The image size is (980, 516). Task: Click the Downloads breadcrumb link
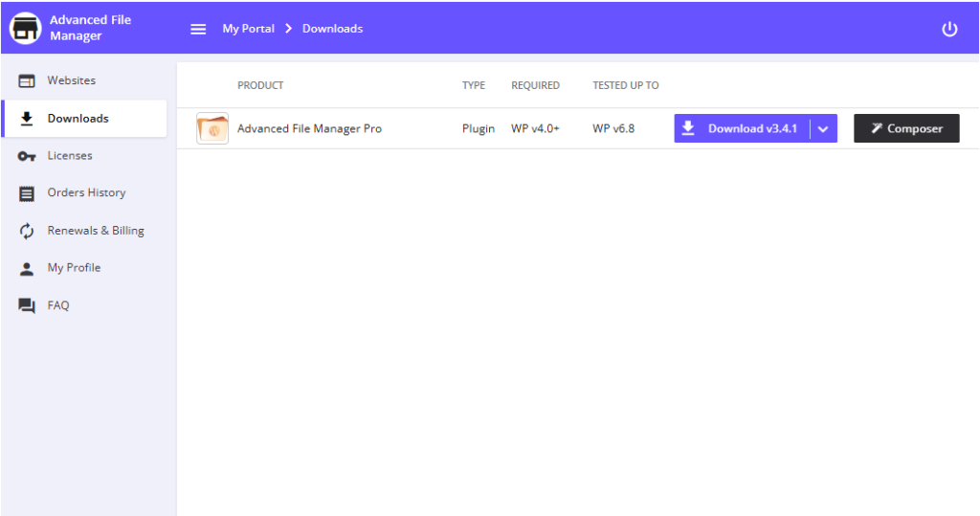[x=332, y=29]
